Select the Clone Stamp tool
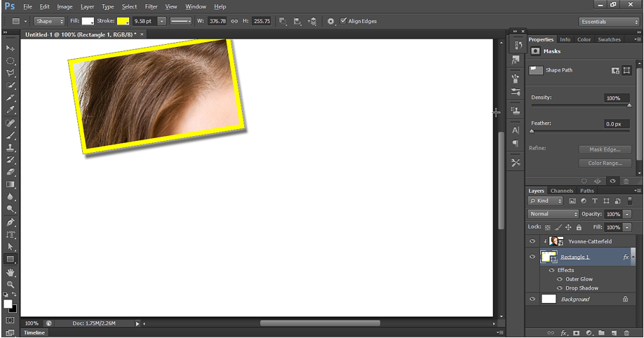 point(11,147)
